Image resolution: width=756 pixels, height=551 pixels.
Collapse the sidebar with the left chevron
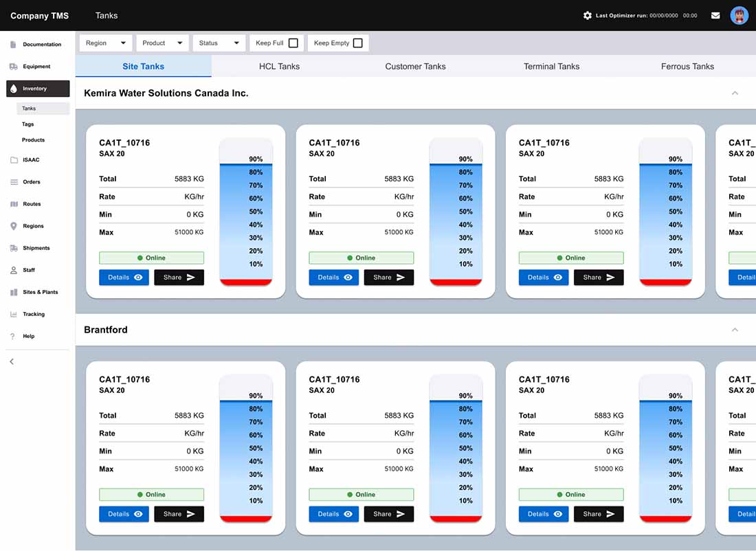(x=12, y=361)
